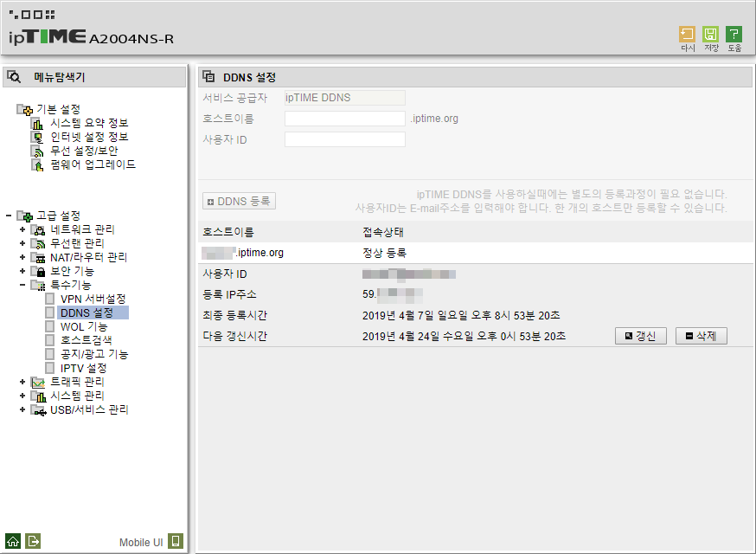756x554 pixels.
Task: Expand the NAT/라우터 관리 node
Action: pyautogui.click(x=22, y=257)
